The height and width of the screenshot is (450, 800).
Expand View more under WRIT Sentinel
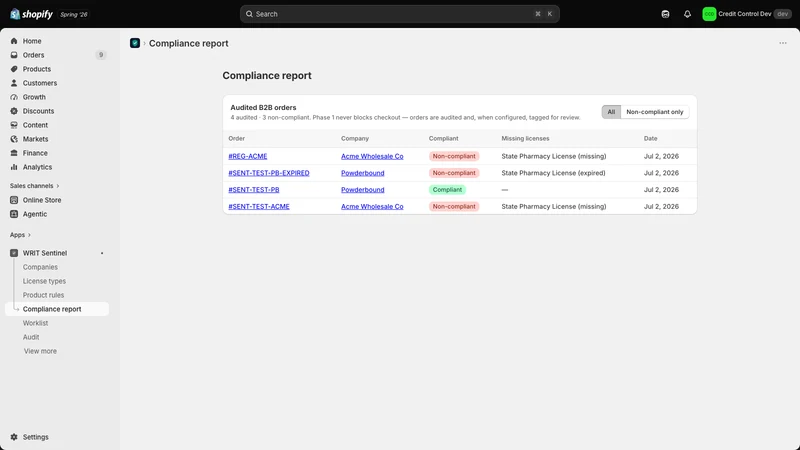[x=40, y=351]
